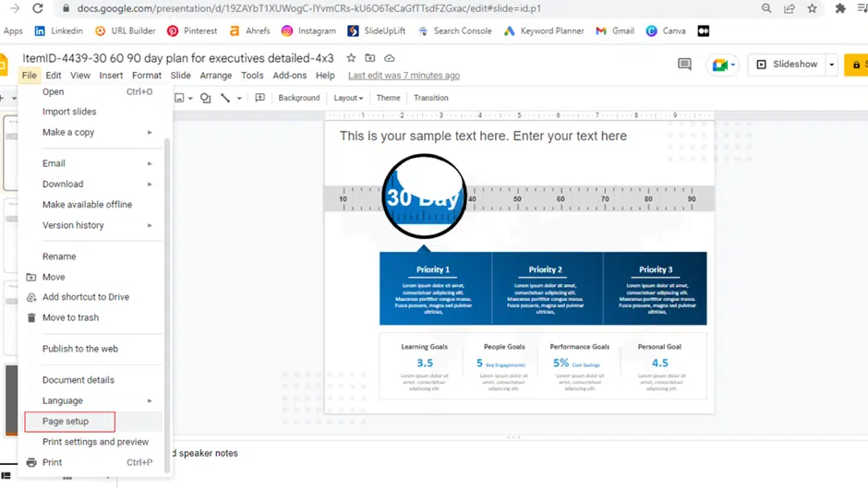Screen dimensions: 868x488
Task: Click the cloud document status icon
Action: (389, 58)
